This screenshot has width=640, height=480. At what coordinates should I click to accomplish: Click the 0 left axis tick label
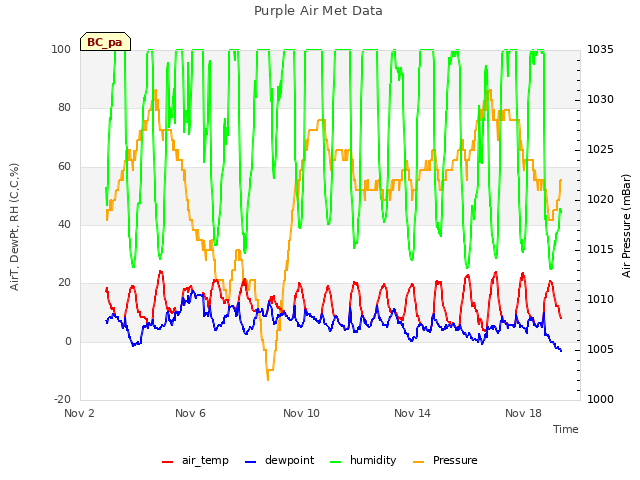click(68, 341)
